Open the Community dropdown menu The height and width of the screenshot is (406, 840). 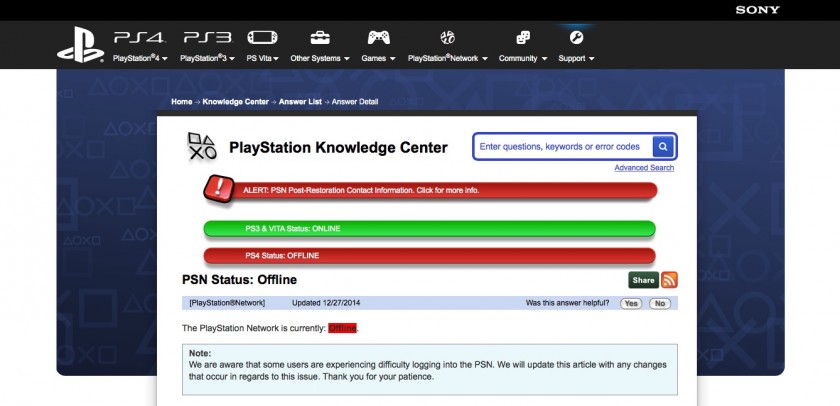523,58
